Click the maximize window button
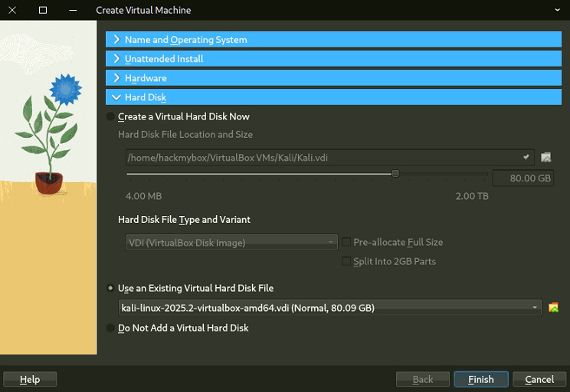 click(x=43, y=11)
